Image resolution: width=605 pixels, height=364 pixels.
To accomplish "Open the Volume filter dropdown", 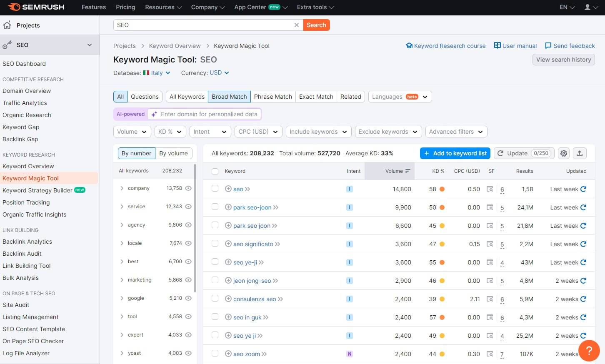I will click(132, 132).
